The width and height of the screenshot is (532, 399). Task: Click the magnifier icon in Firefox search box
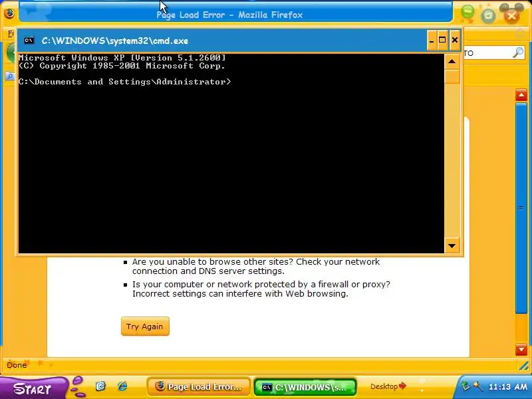(x=518, y=53)
